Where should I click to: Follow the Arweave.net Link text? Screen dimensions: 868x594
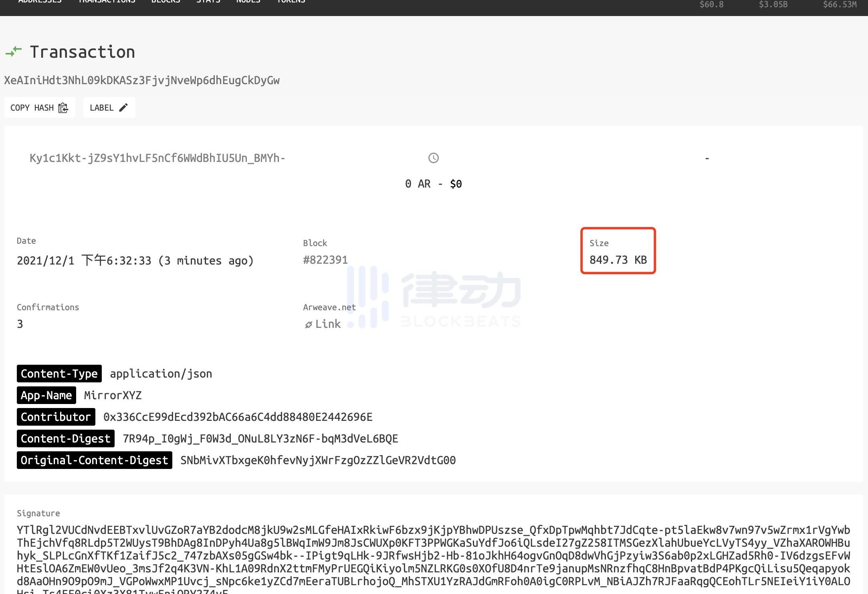pyautogui.click(x=328, y=324)
